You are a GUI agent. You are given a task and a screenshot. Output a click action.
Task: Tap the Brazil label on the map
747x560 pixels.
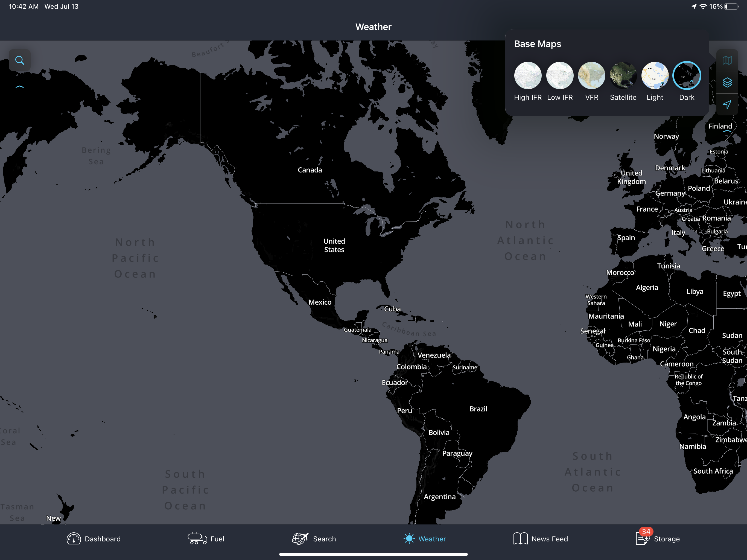pyautogui.click(x=478, y=409)
